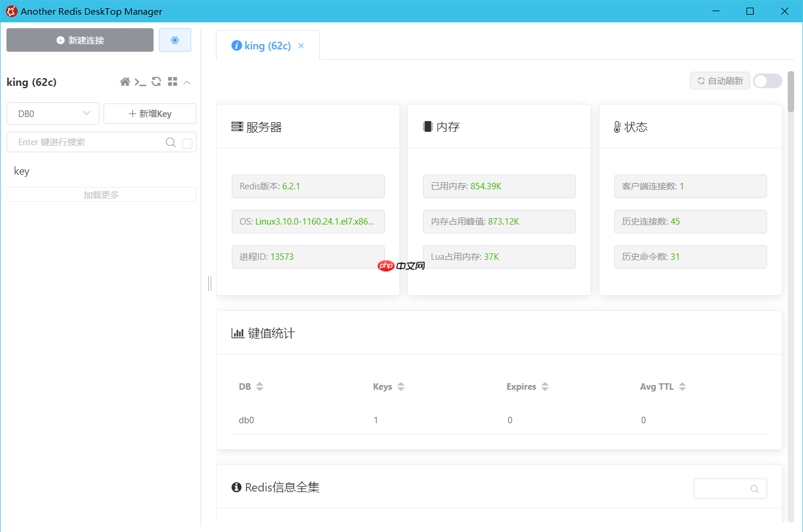Enable the auto-refresh toggle switch
The width and height of the screenshot is (803, 532).
(767, 81)
